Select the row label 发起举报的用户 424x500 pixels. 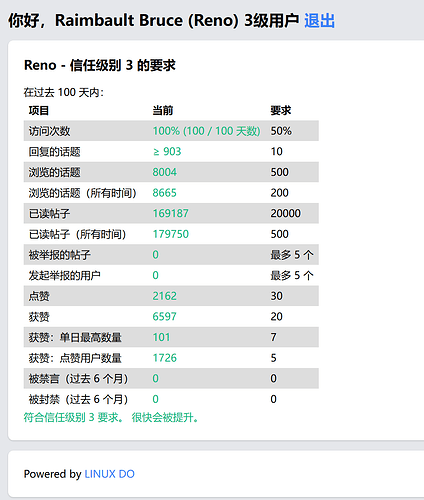pos(65,276)
